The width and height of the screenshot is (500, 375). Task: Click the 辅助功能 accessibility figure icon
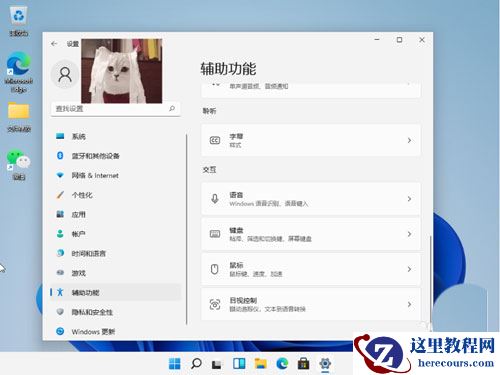(60, 292)
